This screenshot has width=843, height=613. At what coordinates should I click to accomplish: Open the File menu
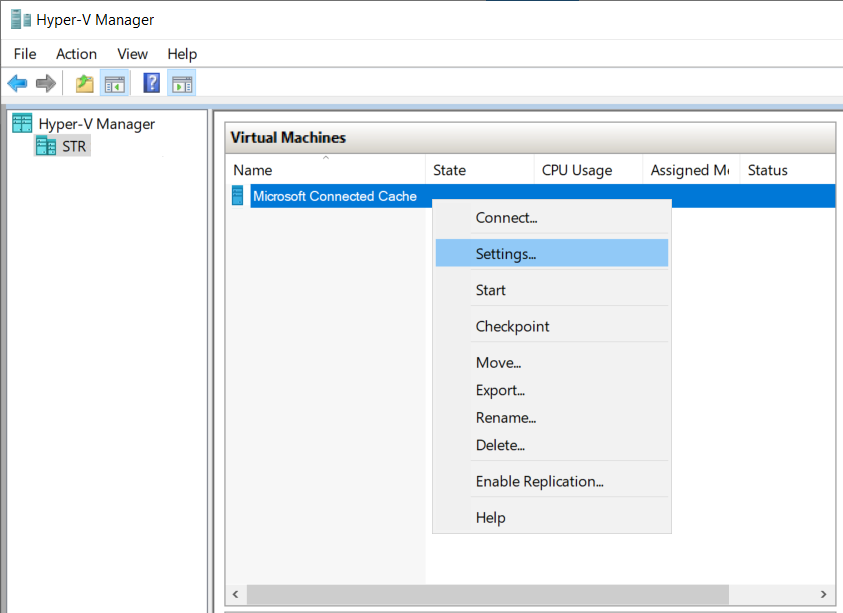click(25, 54)
